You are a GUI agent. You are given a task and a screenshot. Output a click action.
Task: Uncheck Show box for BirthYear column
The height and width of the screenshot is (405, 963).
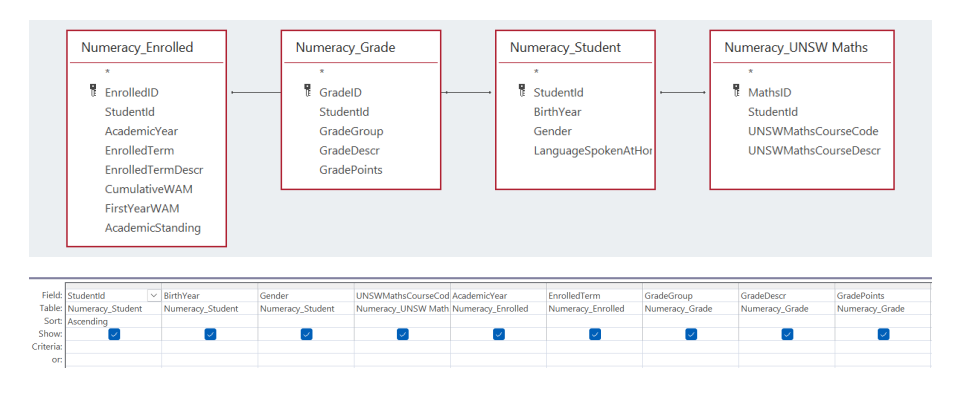[x=210, y=334]
